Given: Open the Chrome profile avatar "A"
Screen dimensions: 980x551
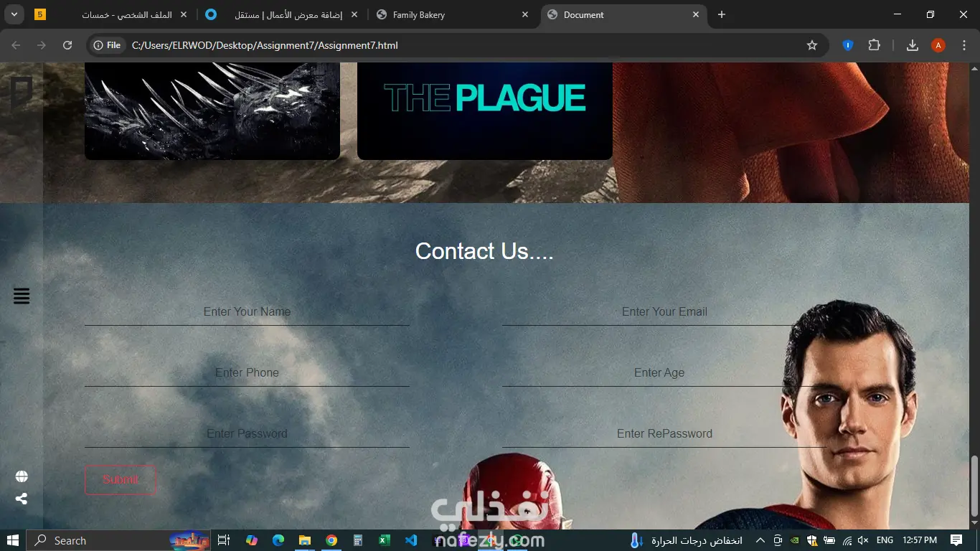Looking at the screenshot, I should (x=938, y=45).
